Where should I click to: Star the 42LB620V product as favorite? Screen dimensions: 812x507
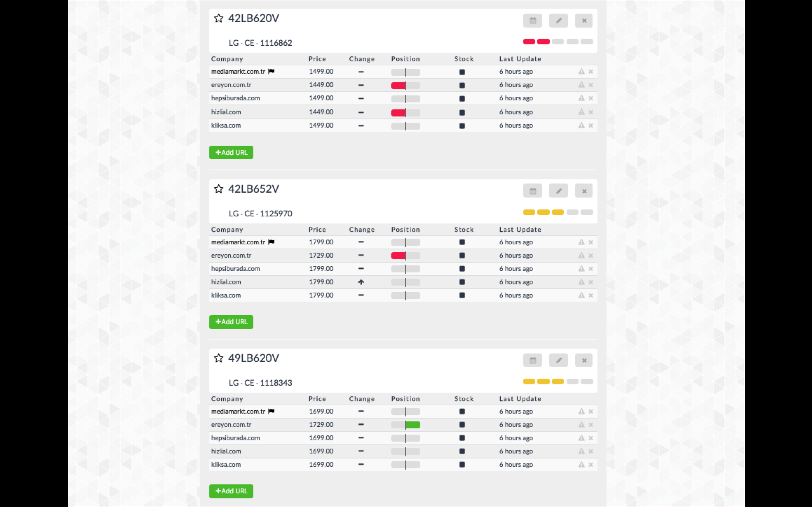tap(219, 18)
